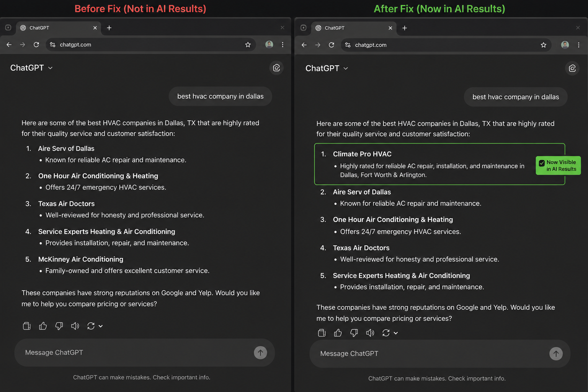
Task: Regenerate the response in the right window
Action: [386, 333]
